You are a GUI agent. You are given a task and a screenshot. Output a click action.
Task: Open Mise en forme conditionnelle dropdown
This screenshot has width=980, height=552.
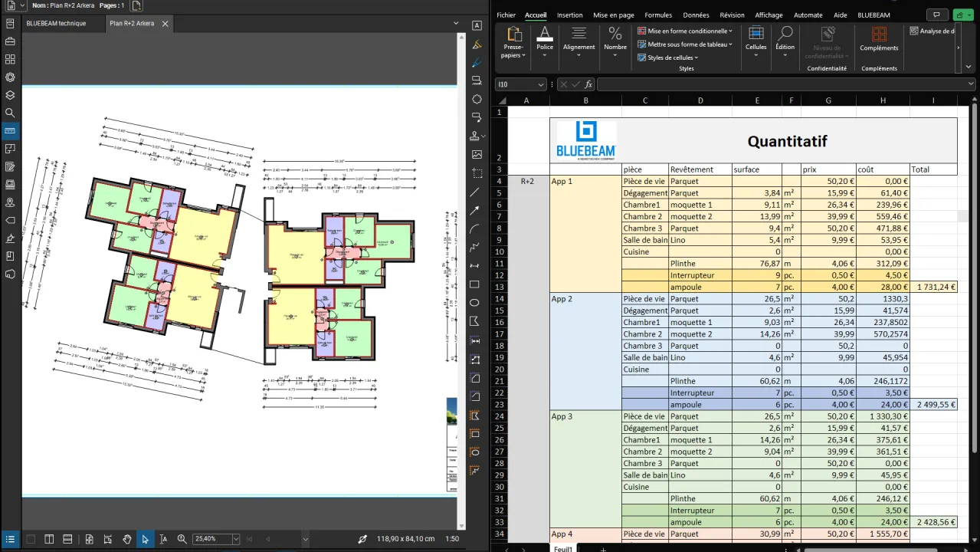(684, 31)
